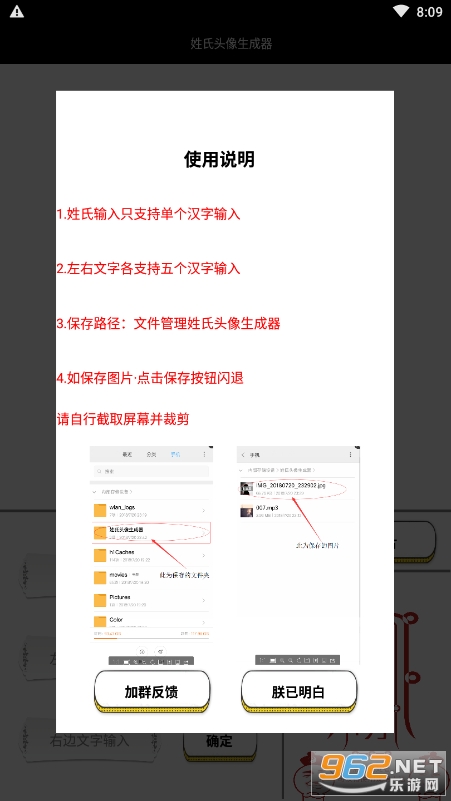Expand the Pictures row chevron
The width and height of the screenshot is (451, 801).
204,600
